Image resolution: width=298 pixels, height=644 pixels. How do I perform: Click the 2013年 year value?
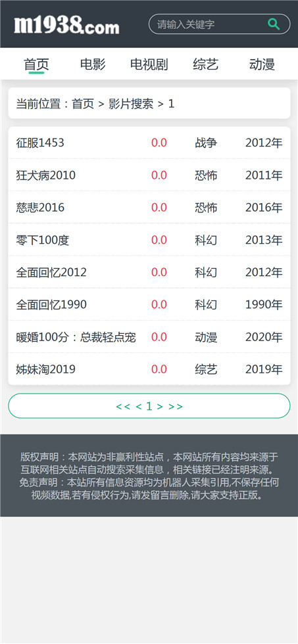coord(264,240)
